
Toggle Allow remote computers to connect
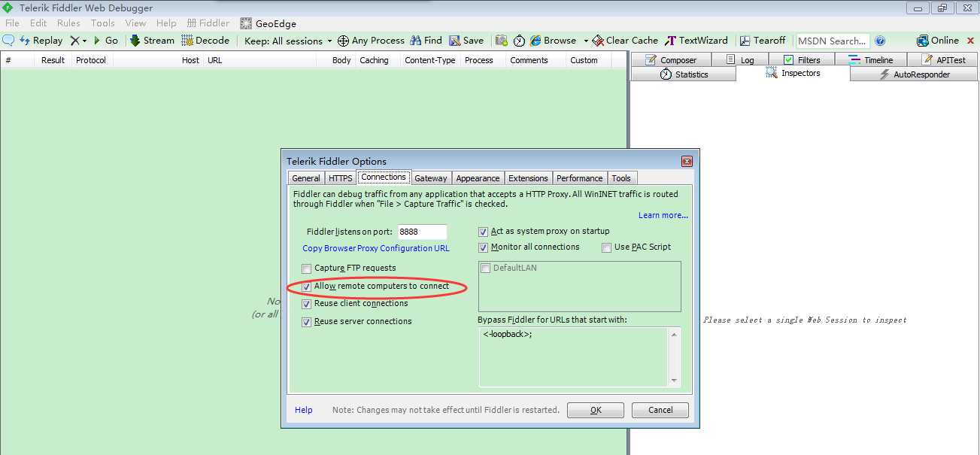coord(306,287)
